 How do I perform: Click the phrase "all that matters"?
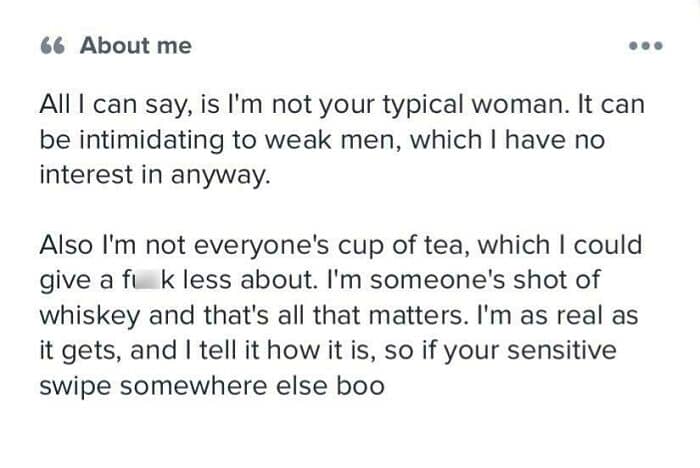click(x=350, y=315)
